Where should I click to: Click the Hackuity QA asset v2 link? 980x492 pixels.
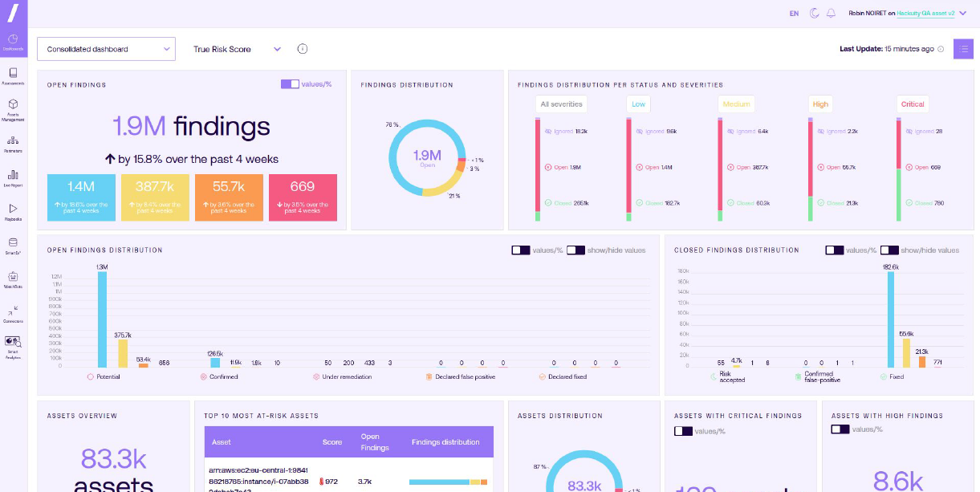click(x=914, y=14)
